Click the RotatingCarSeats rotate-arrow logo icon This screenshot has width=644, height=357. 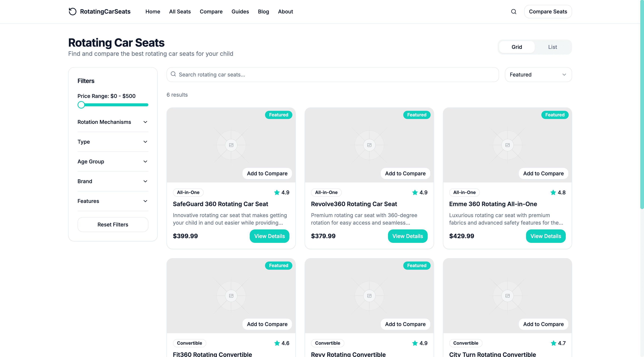tap(72, 12)
